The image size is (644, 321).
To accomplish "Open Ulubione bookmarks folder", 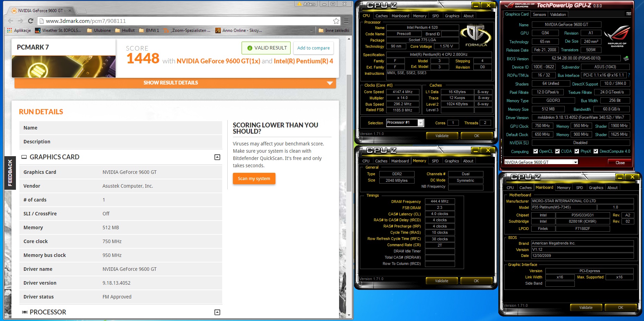I will (x=99, y=30).
